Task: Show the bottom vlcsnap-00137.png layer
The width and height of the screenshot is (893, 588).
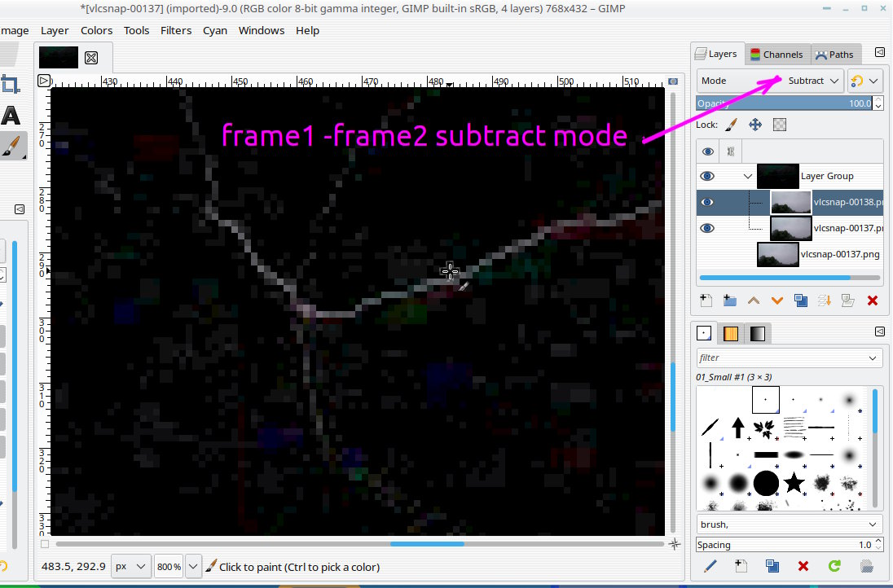Action: tap(707, 254)
